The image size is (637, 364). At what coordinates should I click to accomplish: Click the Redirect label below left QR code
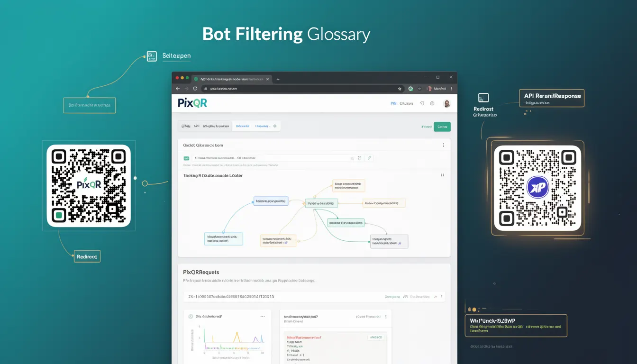coord(87,256)
